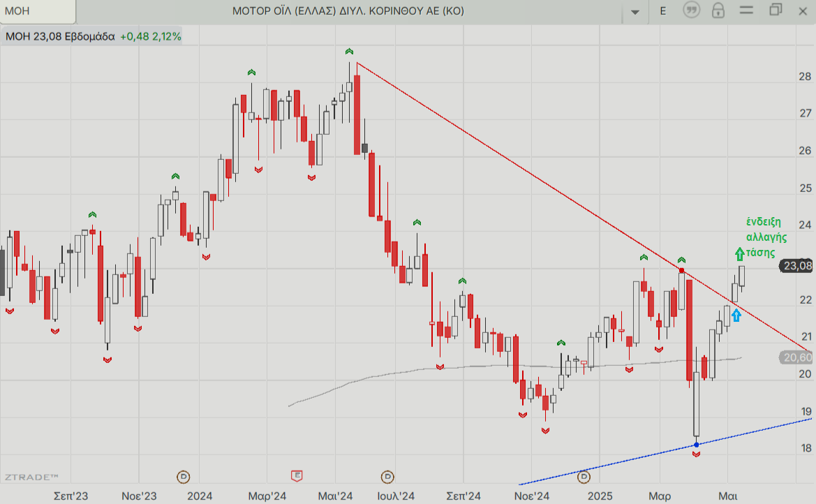Click the green chevron above the Μαρ'24 candle high
The height and width of the screenshot is (504, 816).
[251, 73]
